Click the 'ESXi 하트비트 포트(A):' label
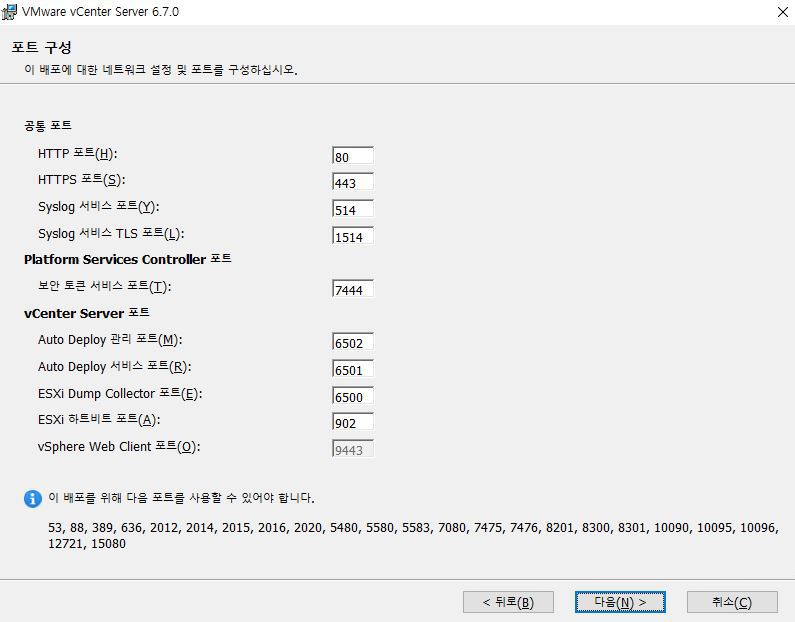 [x=99, y=419]
